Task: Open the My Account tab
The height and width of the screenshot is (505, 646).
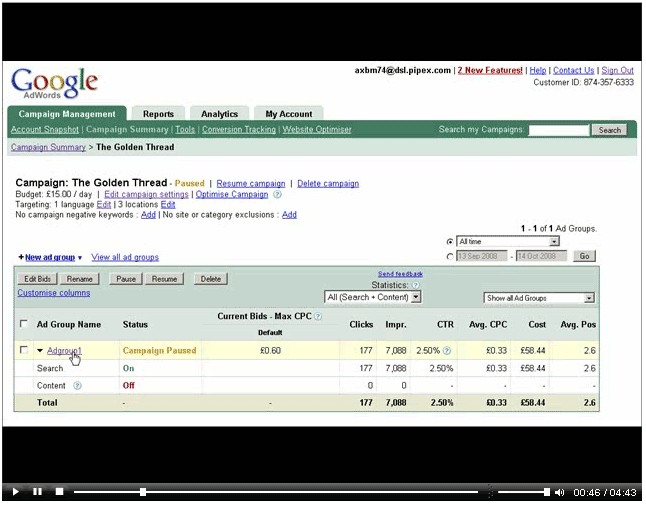Action: pos(288,114)
